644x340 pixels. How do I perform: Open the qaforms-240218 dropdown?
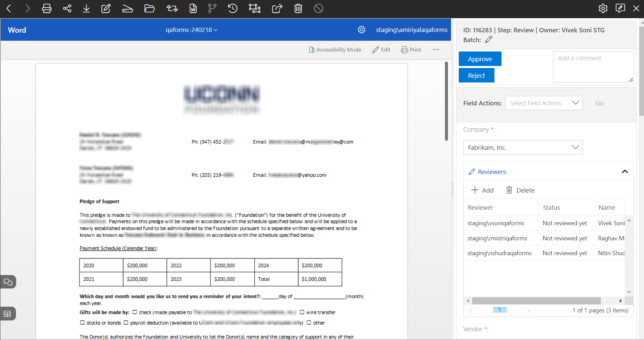coord(191,30)
